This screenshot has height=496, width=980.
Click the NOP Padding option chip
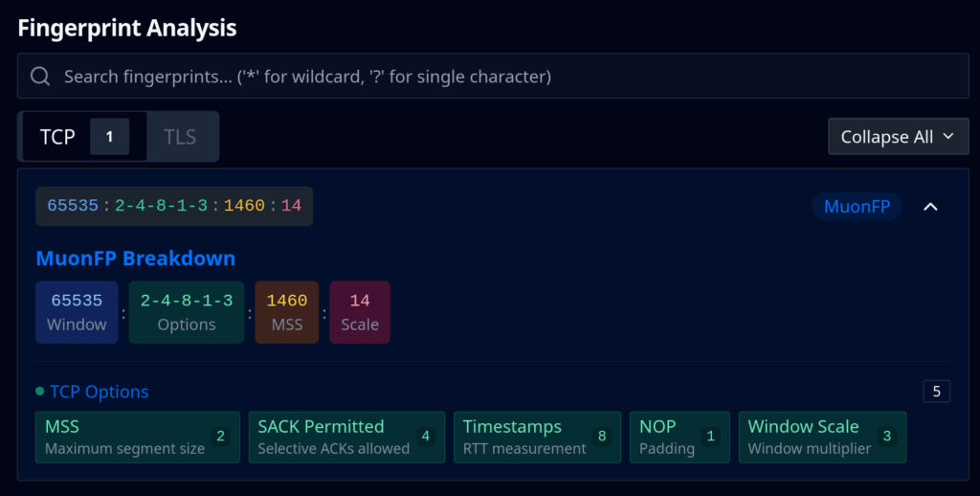click(x=679, y=437)
